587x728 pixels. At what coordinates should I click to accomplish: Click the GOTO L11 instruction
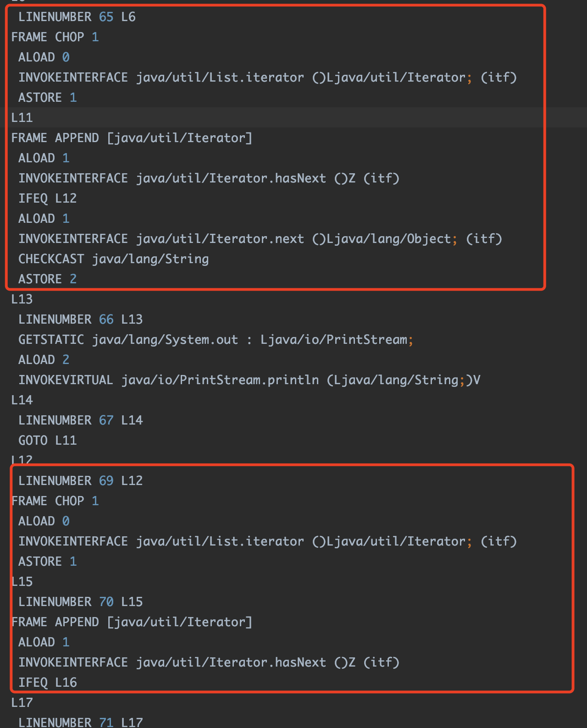point(48,441)
